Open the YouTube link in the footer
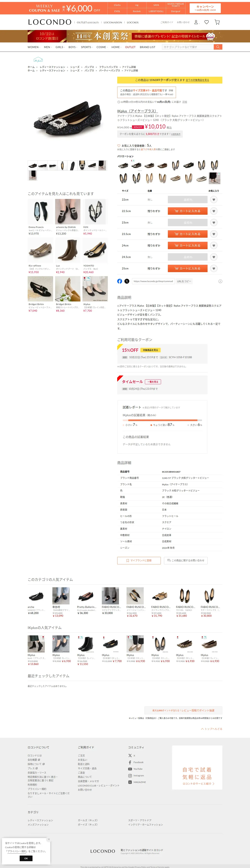 click(136, 769)
